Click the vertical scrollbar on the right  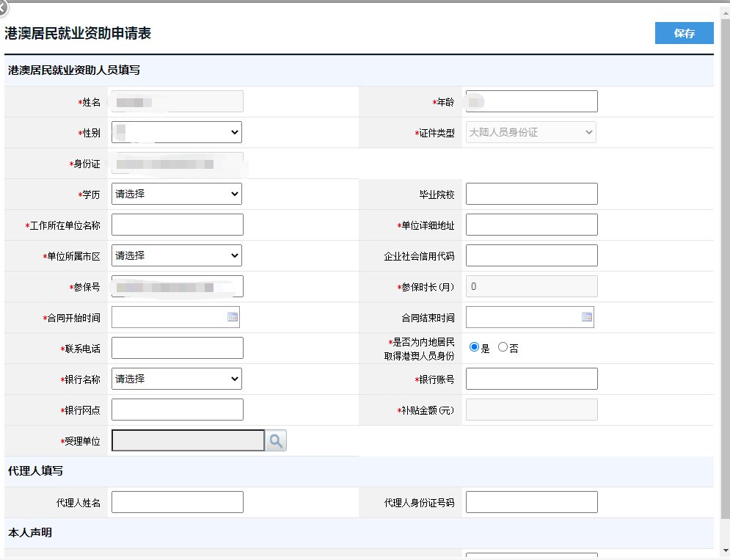[725, 279]
